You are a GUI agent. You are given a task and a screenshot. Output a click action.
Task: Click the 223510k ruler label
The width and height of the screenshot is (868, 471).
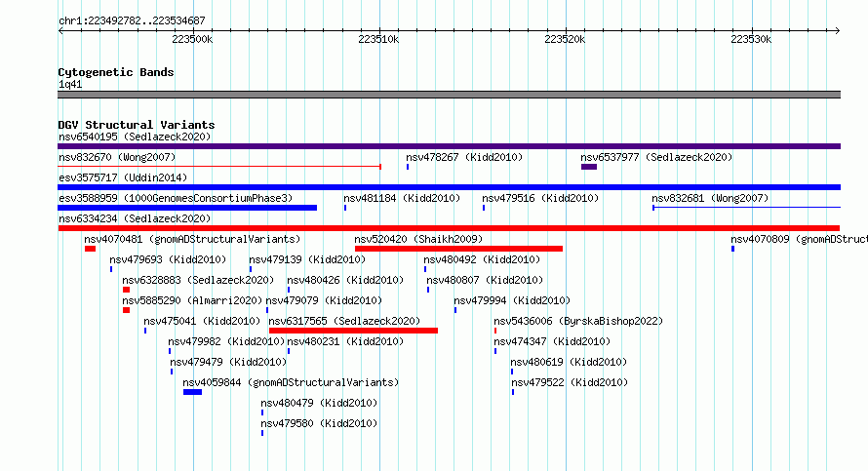pyautogui.click(x=378, y=39)
